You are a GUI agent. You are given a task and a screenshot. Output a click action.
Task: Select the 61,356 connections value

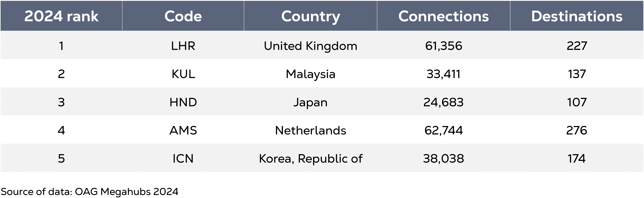pos(444,46)
